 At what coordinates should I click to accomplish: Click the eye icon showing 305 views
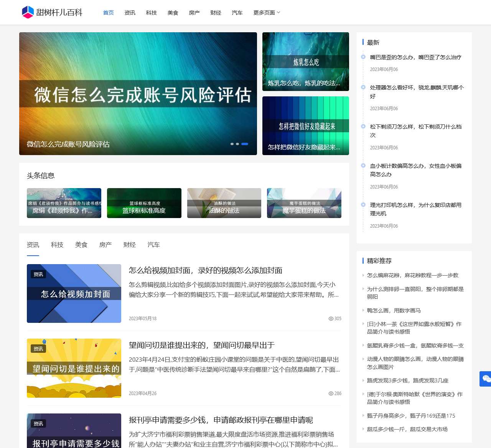pyautogui.click(x=330, y=319)
